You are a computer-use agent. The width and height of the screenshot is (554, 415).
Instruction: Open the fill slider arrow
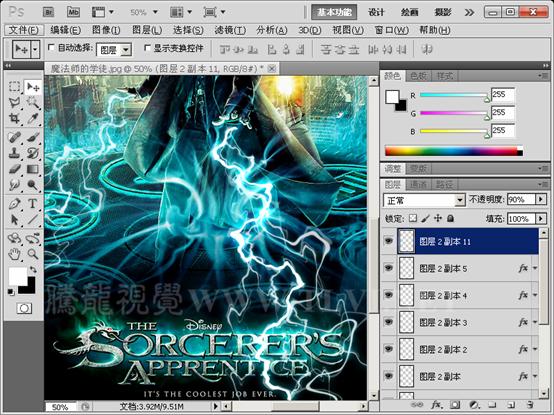point(541,219)
